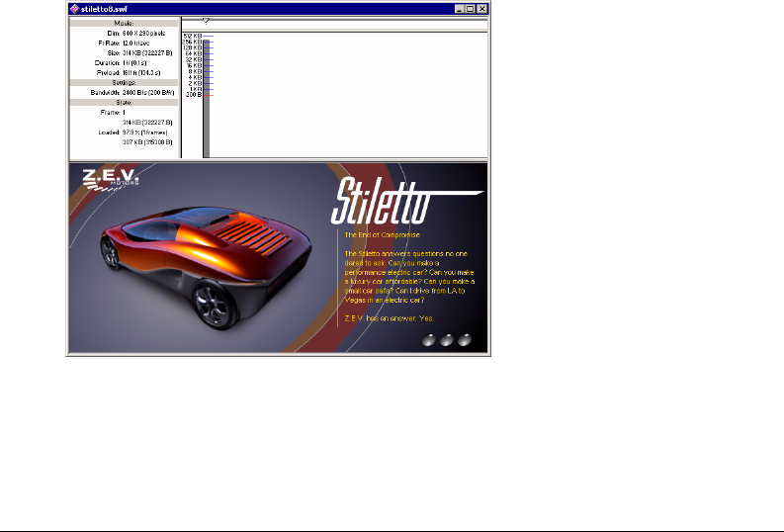Click the '128 KB' graph scale label
Screen dimensions: 784x532
[x=193, y=48]
